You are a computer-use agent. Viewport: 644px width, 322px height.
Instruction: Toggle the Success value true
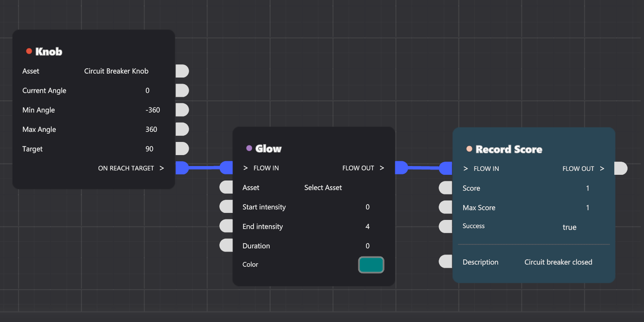pos(569,227)
